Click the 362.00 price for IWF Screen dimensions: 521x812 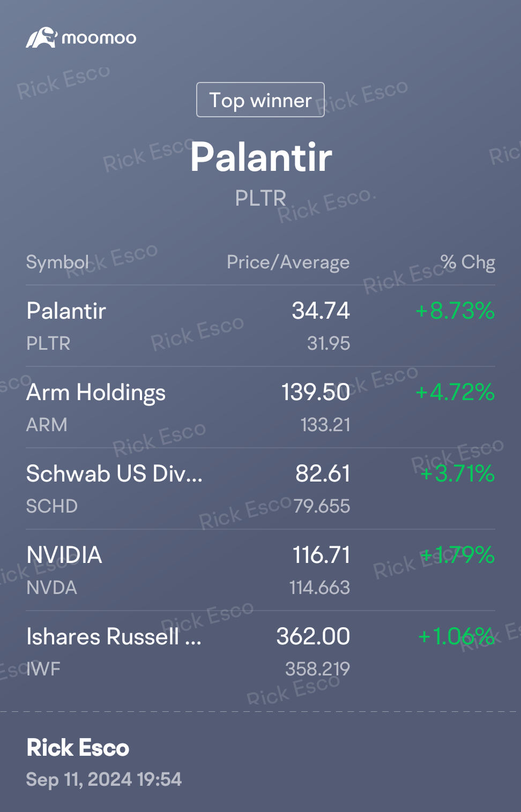pyautogui.click(x=313, y=637)
